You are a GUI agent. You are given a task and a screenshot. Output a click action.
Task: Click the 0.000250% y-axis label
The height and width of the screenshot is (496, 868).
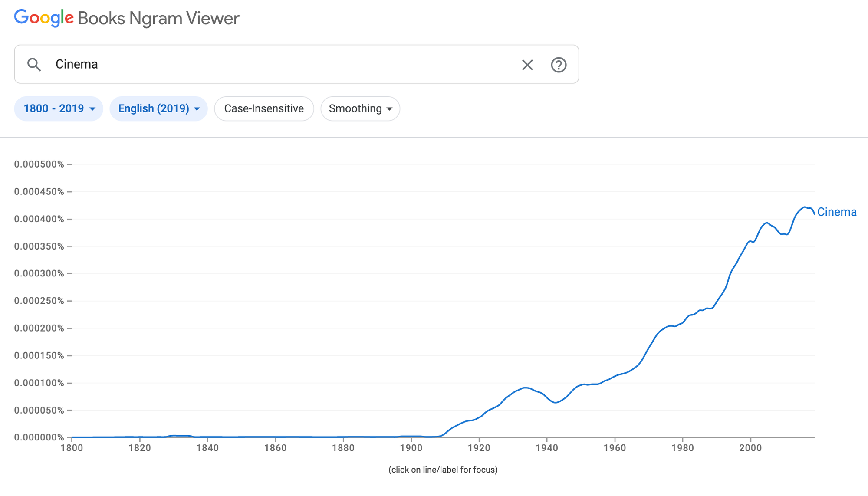(x=39, y=301)
